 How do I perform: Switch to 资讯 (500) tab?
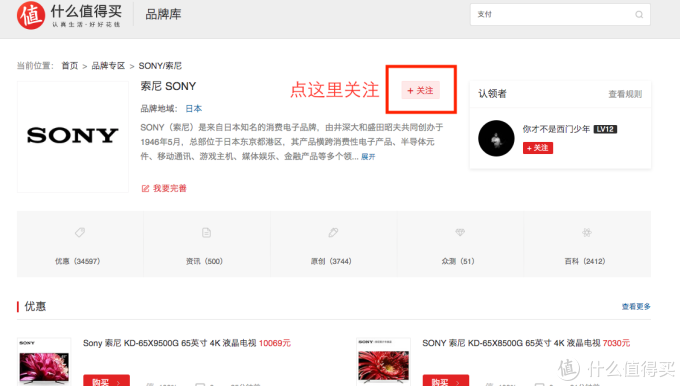tap(207, 244)
